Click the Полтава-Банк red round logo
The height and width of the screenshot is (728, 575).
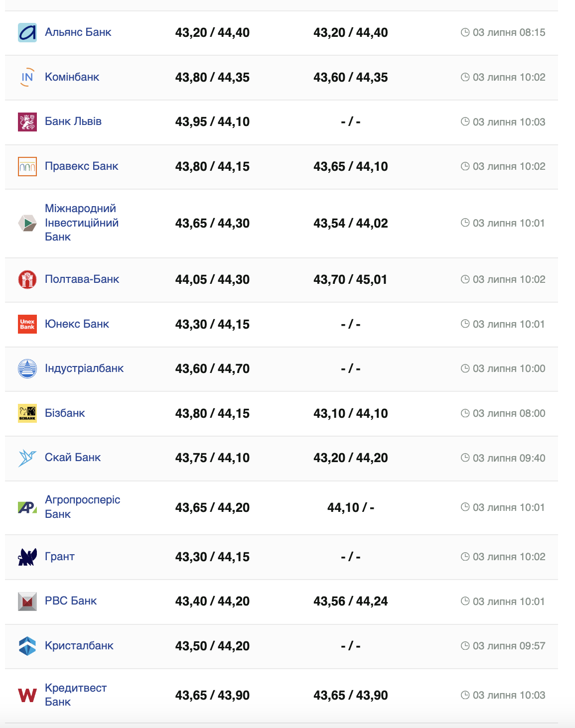(x=27, y=279)
